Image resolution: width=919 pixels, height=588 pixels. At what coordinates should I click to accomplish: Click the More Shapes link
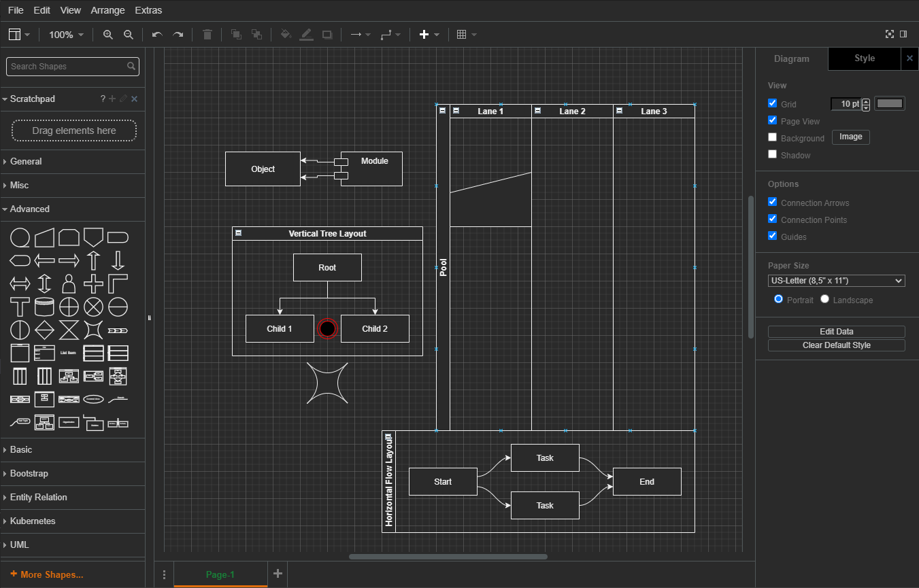(46, 574)
